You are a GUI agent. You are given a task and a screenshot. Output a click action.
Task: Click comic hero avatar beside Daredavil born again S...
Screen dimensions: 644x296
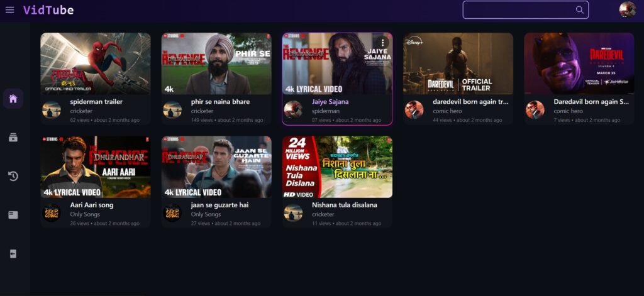pos(535,110)
